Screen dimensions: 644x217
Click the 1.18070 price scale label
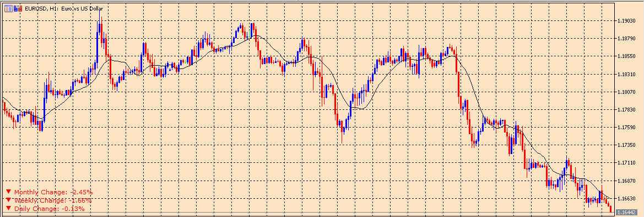[x=627, y=92]
